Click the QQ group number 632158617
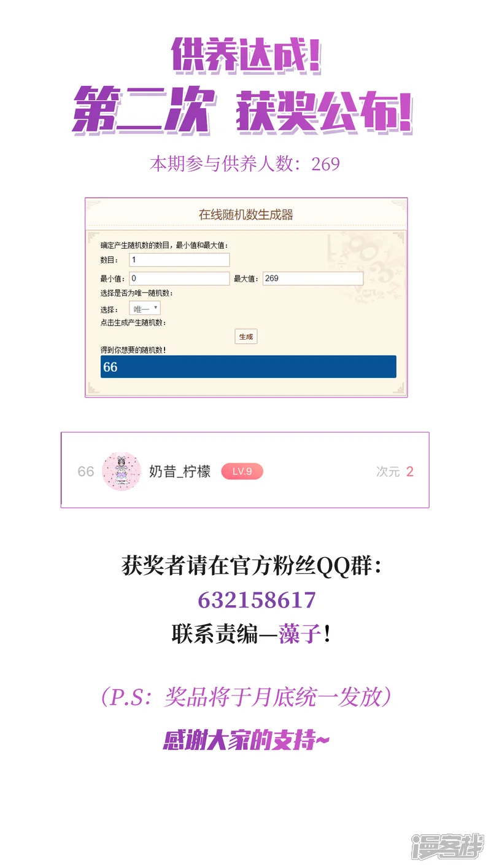 (x=257, y=600)
